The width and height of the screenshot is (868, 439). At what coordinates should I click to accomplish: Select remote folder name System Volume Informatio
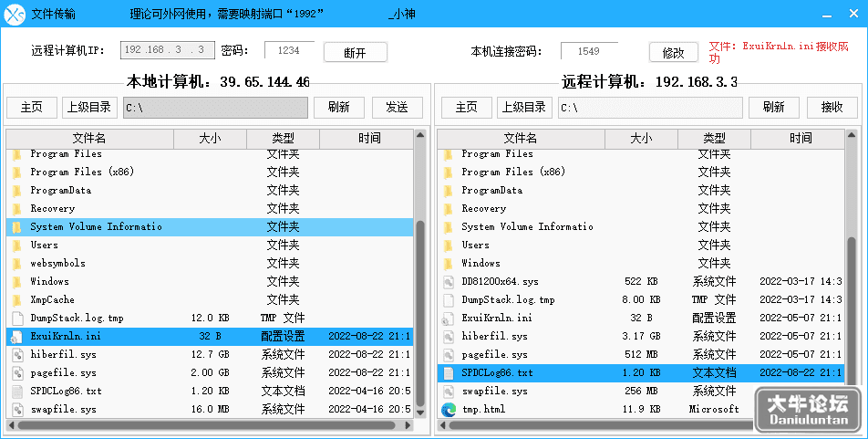528,226
